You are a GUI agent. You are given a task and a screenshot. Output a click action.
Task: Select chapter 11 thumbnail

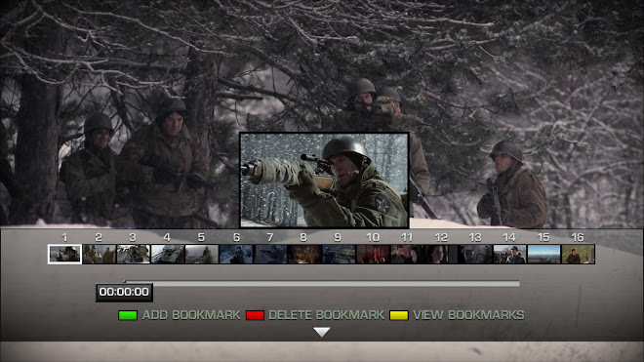coord(407,254)
